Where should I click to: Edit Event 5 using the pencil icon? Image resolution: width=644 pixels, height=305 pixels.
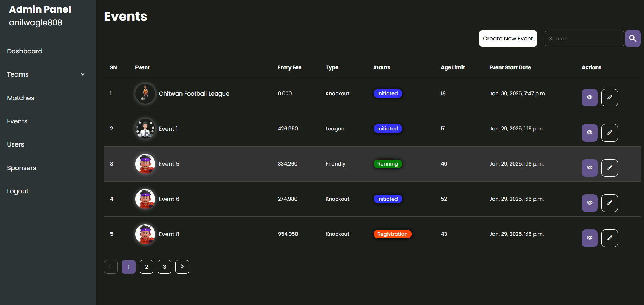pos(610,168)
